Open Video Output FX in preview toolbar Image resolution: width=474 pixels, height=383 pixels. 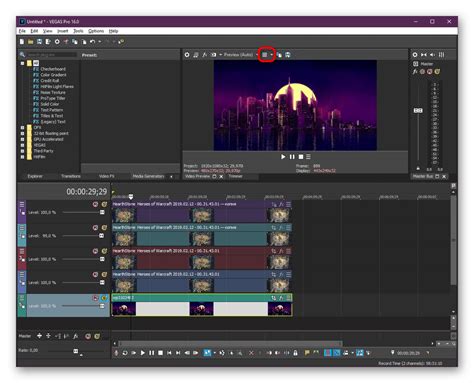204,55
